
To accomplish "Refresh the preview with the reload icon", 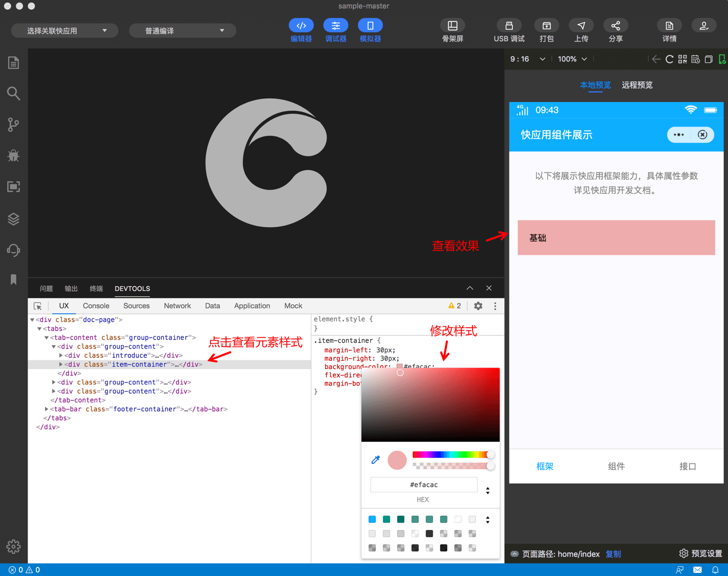I will click(669, 59).
